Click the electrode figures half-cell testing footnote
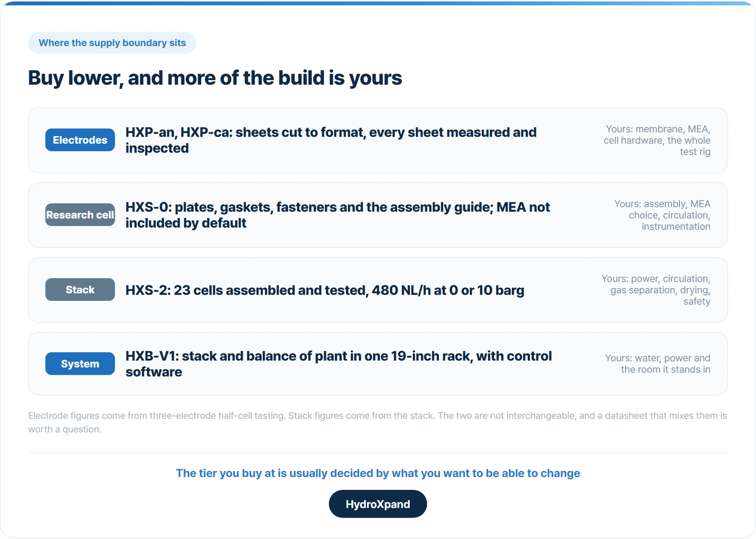 (x=377, y=422)
